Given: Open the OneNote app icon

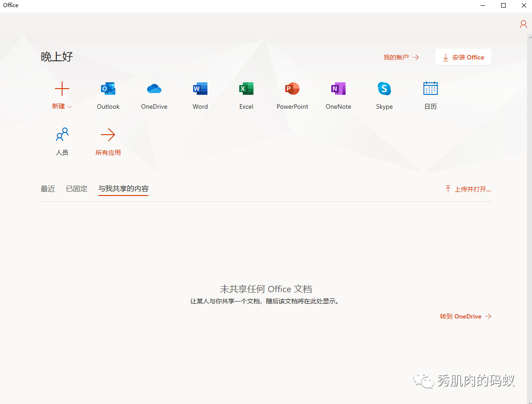Looking at the screenshot, I should coord(338,89).
